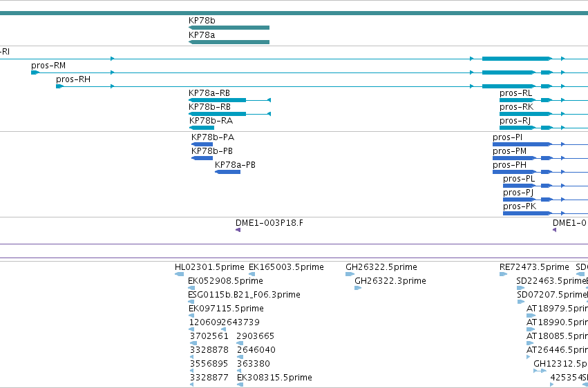Select the KP78a gene feature
This screenshot has width=588, height=388.
[229, 42]
